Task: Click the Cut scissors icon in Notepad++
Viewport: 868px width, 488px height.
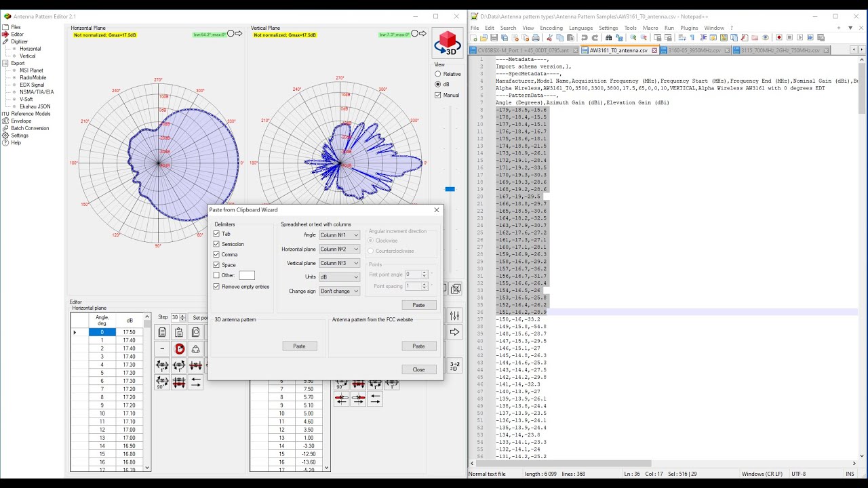Action: (550, 38)
